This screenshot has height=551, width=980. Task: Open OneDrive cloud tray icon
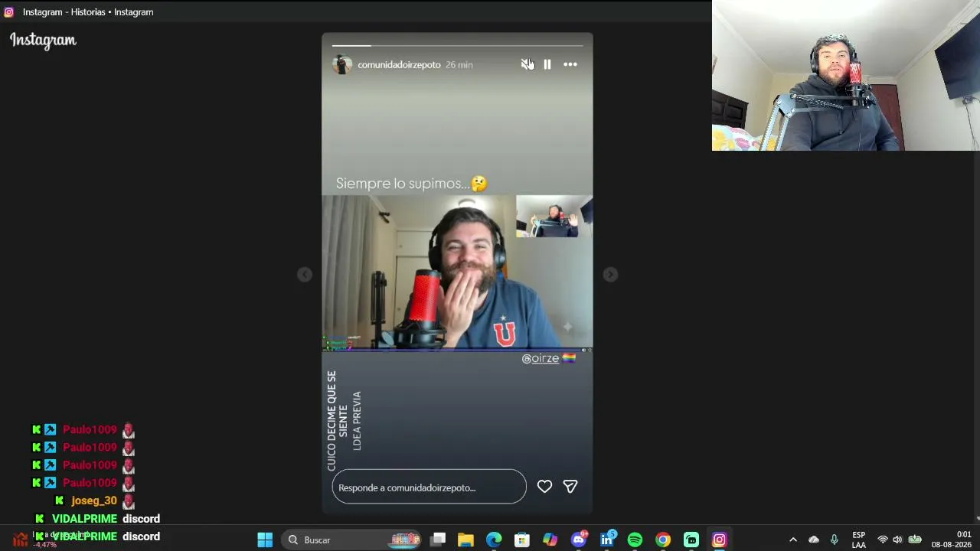[814, 540]
